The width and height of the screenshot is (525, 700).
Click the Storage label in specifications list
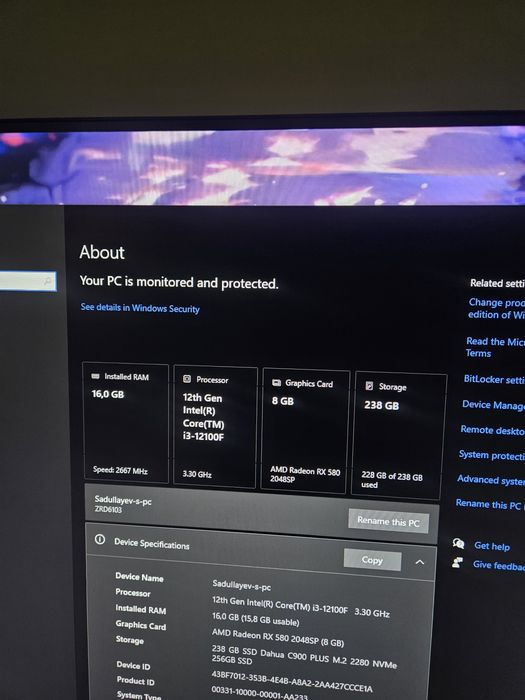(129, 640)
